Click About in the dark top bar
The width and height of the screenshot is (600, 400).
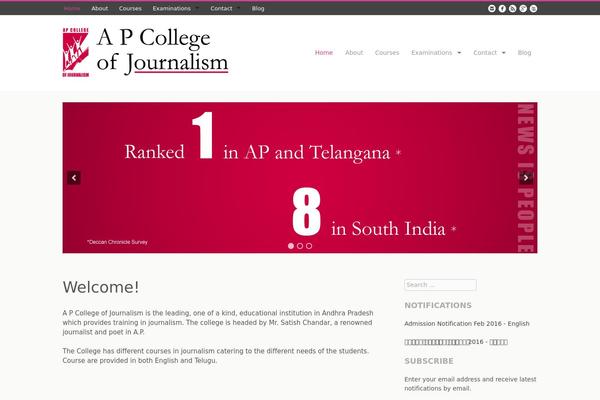(x=99, y=8)
